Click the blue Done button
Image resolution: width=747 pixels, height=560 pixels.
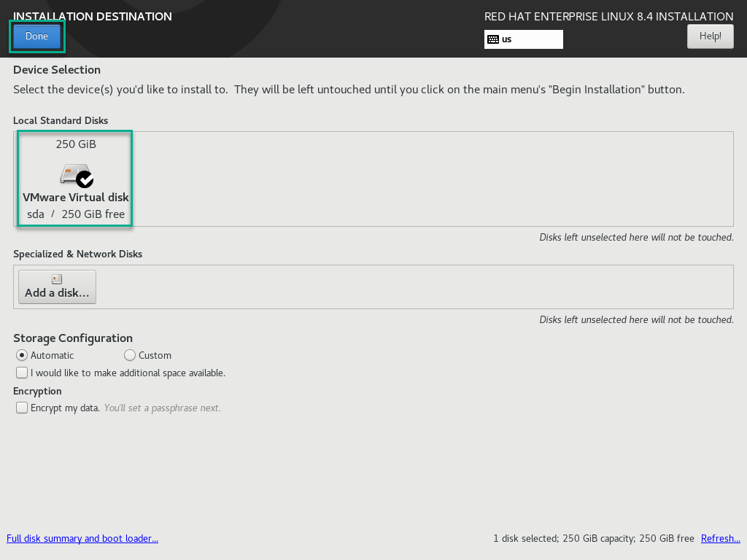point(36,36)
